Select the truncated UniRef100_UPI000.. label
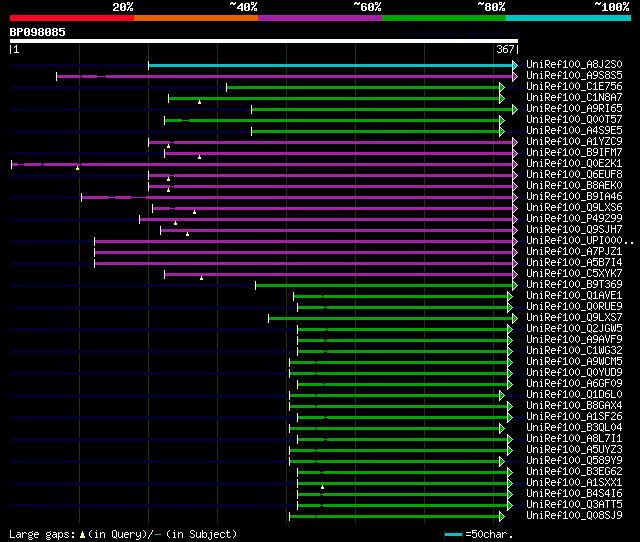This screenshot has height=542, width=640. coord(580,241)
